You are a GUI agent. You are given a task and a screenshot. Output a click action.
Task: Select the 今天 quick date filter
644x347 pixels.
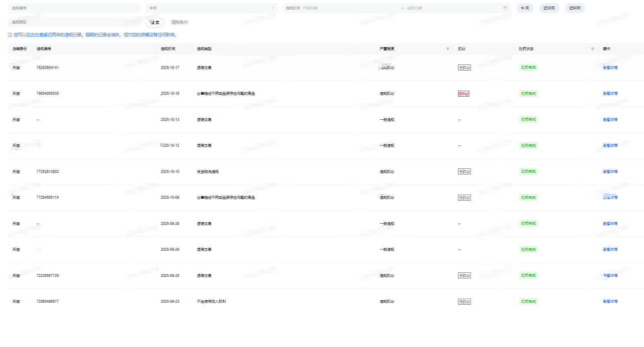coord(525,8)
